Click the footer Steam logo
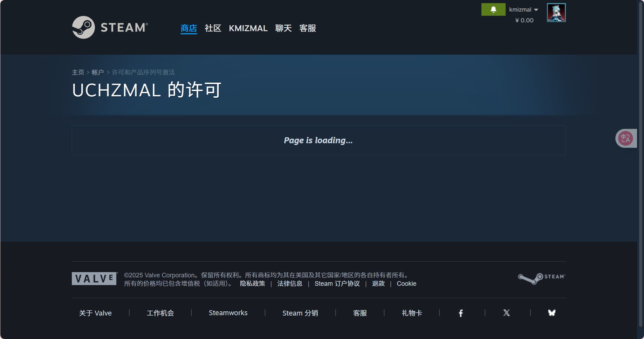Image resolution: width=644 pixels, height=339 pixels. (541, 278)
